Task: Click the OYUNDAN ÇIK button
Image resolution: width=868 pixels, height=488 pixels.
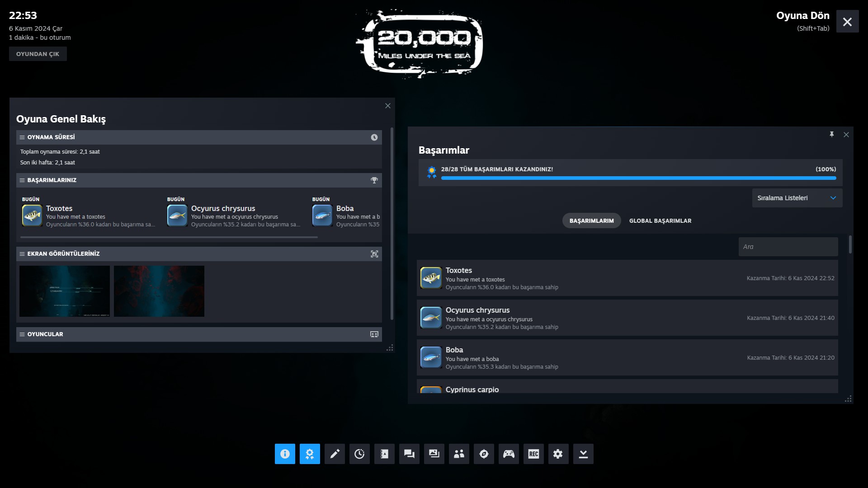Action: point(38,54)
